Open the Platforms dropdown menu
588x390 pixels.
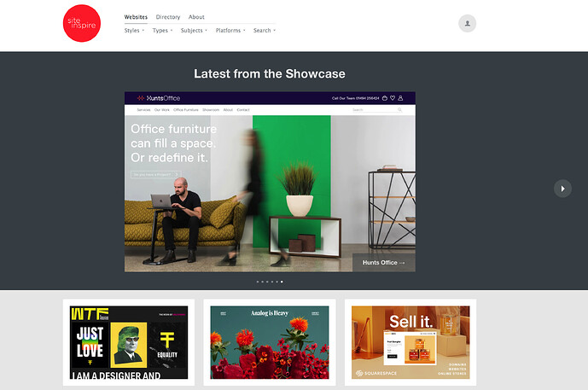pyautogui.click(x=230, y=31)
